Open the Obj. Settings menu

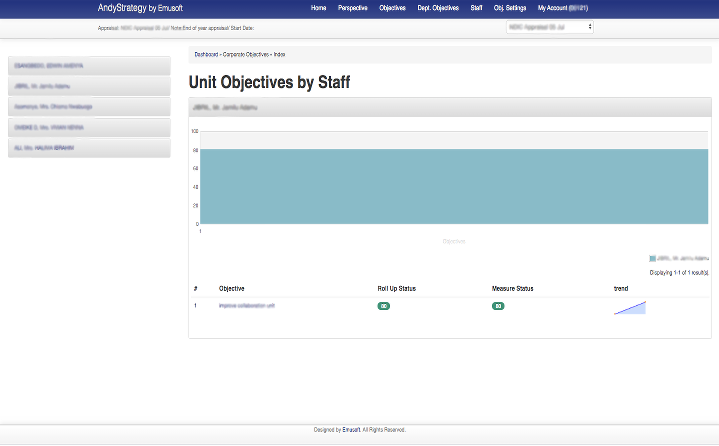point(510,8)
